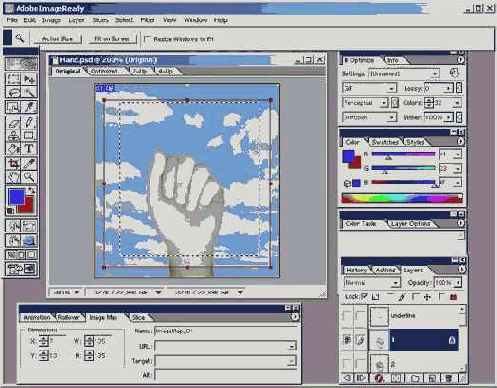
Task: Open the Filter menu
Action: point(147,20)
